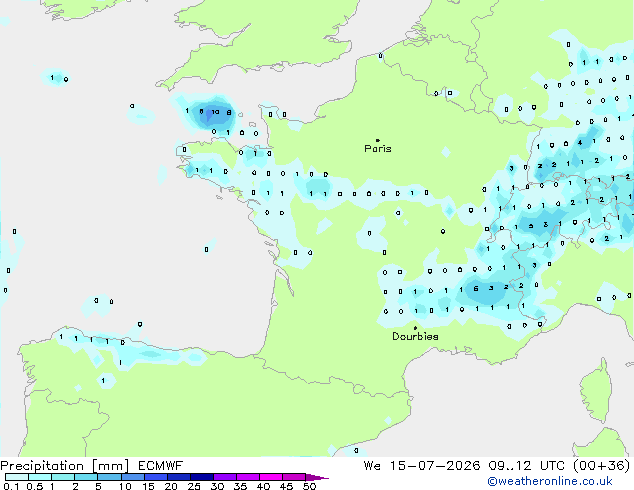This screenshot has width=634, height=490.
Task: Open the weatheronline.co.uk copyright link
Action: 550,481
